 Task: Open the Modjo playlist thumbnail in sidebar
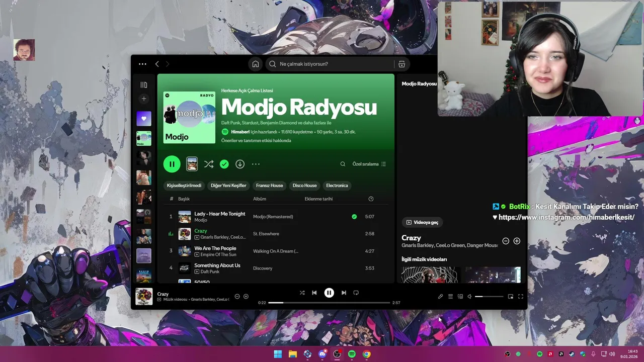(x=144, y=138)
